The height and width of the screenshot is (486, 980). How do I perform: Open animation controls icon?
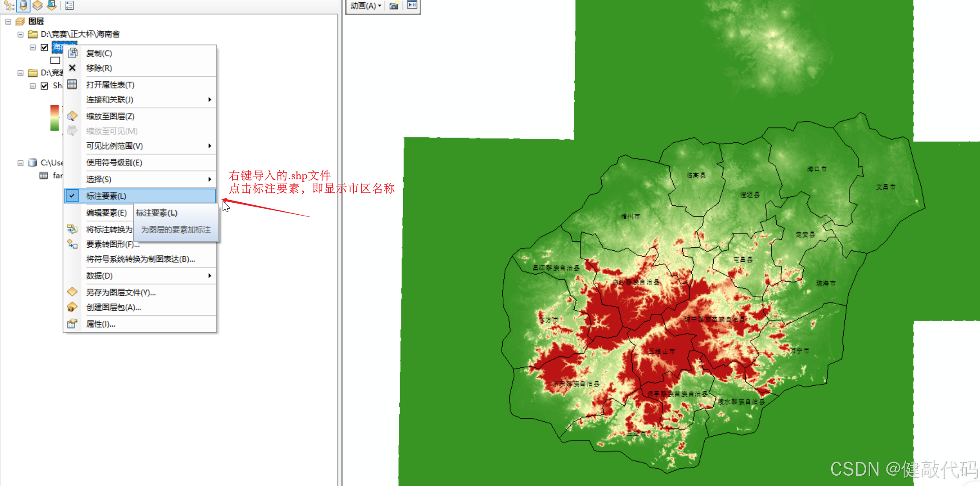click(x=412, y=5)
